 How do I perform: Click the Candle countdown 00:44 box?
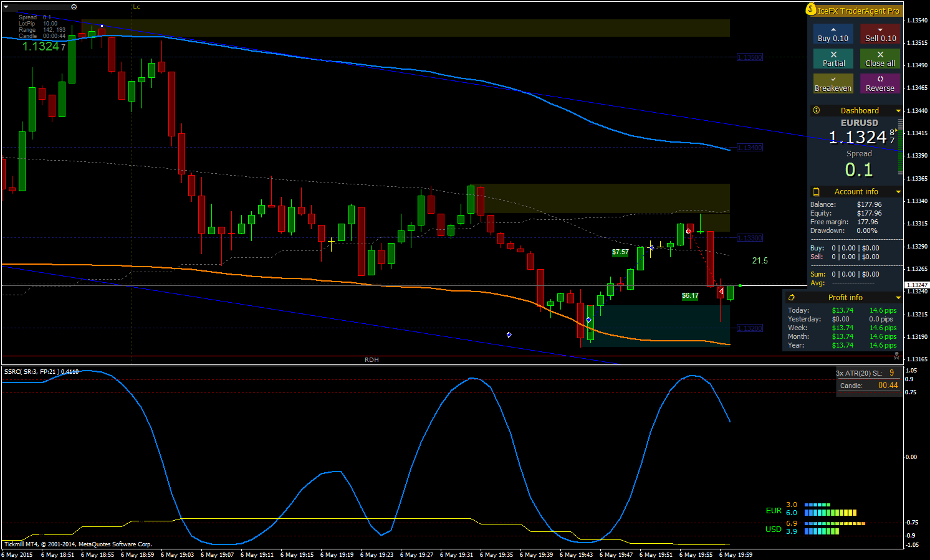coord(869,386)
